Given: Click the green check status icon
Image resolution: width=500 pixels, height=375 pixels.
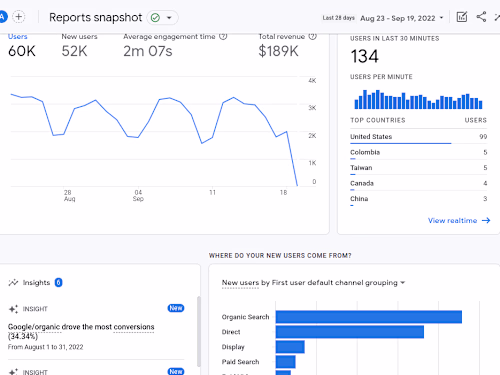Looking at the screenshot, I should [x=155, y=18].
